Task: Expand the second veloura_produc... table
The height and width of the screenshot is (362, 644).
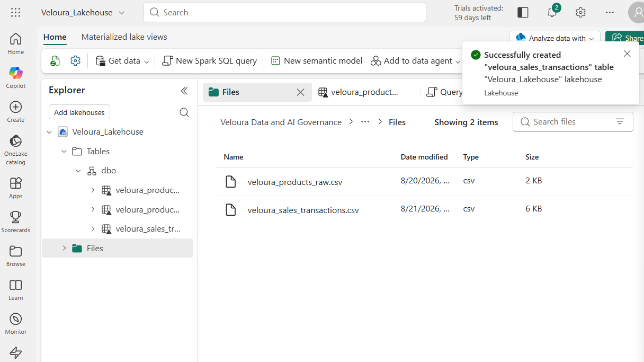Action: click(x=93, y=209)
